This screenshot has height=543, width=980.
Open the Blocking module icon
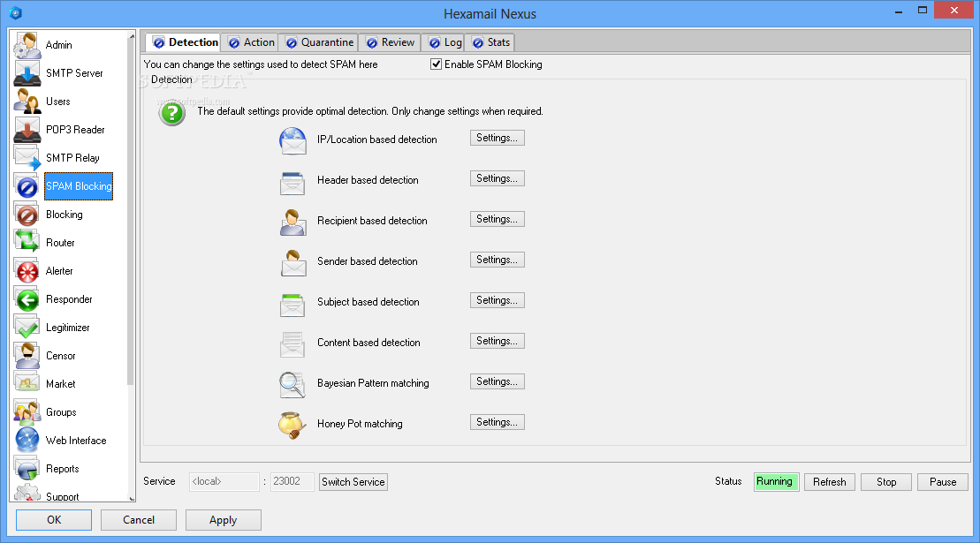click(x=27, y=215)
